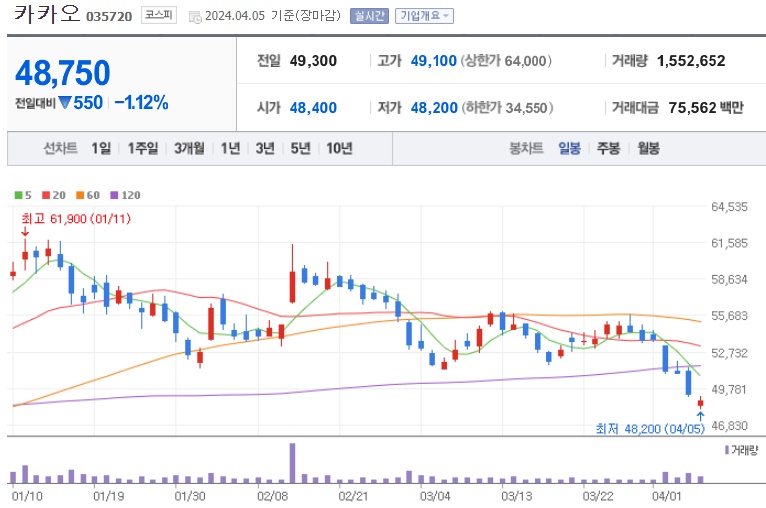Click the current price 48,750

pos(63,73)
